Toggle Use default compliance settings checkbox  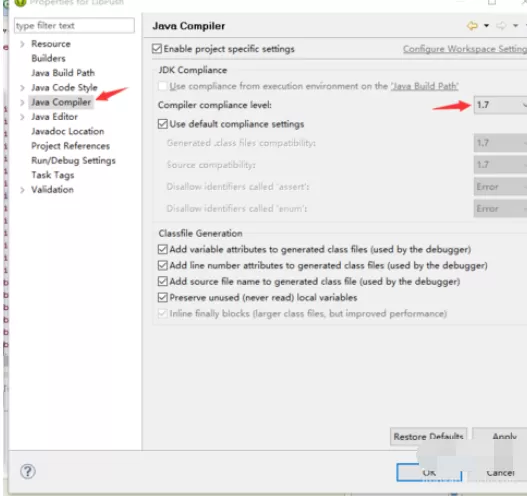pos(163,124)
